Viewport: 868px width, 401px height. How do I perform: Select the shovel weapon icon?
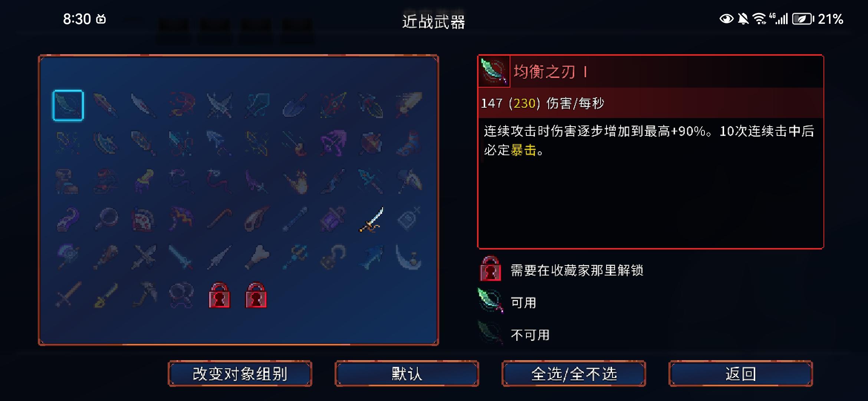295,105
